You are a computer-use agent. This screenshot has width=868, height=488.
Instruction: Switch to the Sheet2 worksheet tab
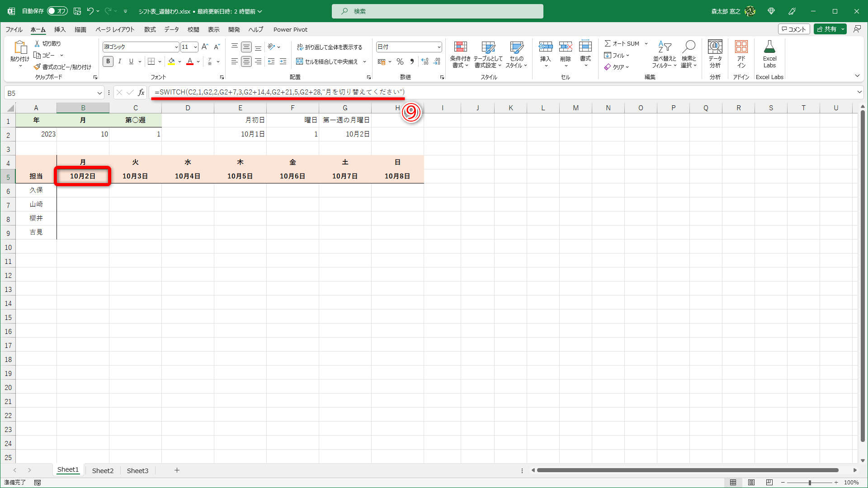click(x=103, y=470)
